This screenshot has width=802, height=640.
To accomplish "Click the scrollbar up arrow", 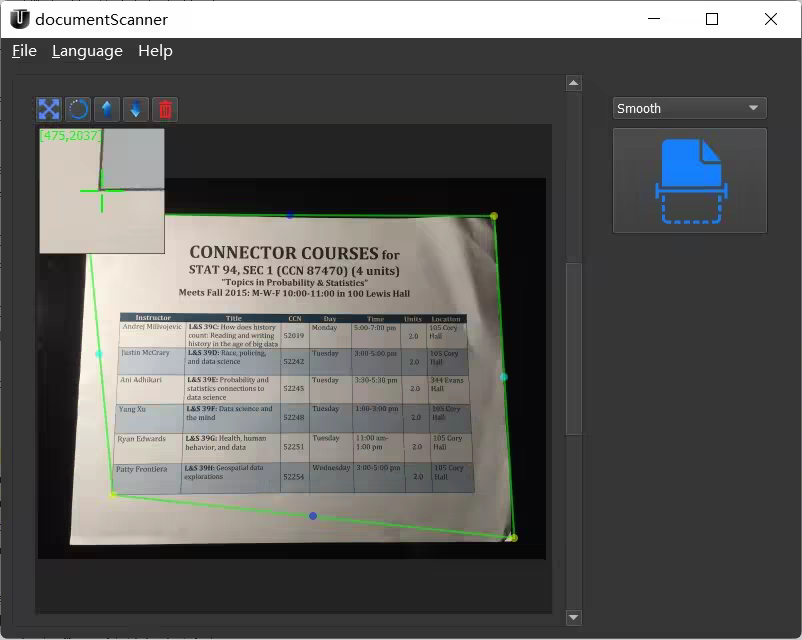I will 573,83.
